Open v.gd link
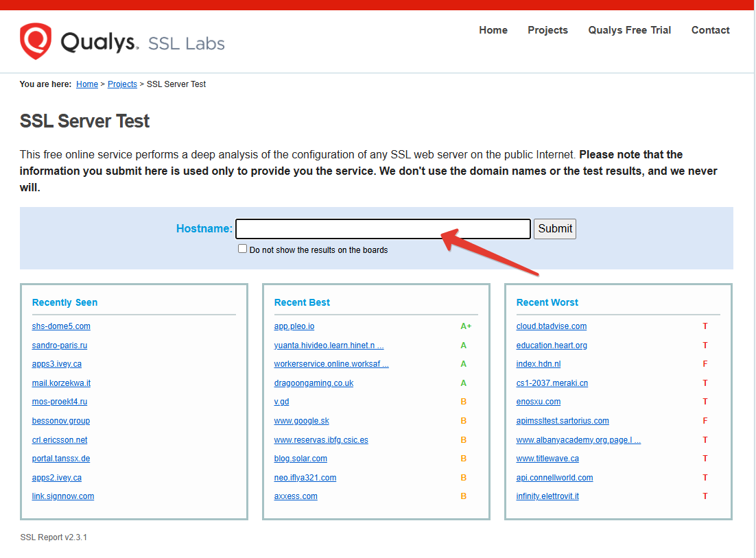 281,402
